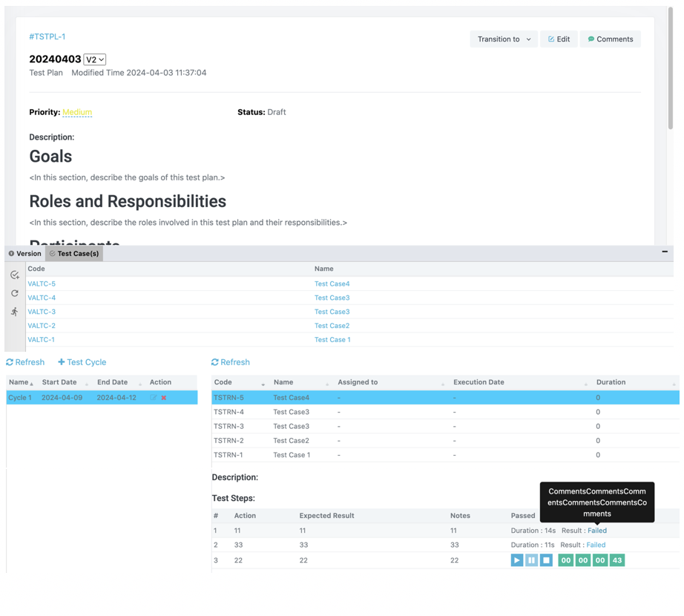
Task: Click the Test Case2 name link
Action: [x=332, y=326]
